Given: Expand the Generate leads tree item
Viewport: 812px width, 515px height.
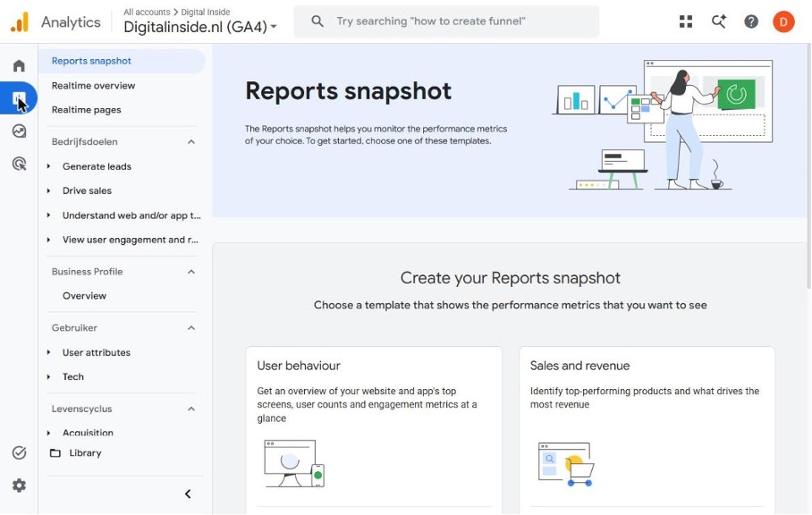Looking at the screenshot, I should pyautogui.click(x=48, y=166).
